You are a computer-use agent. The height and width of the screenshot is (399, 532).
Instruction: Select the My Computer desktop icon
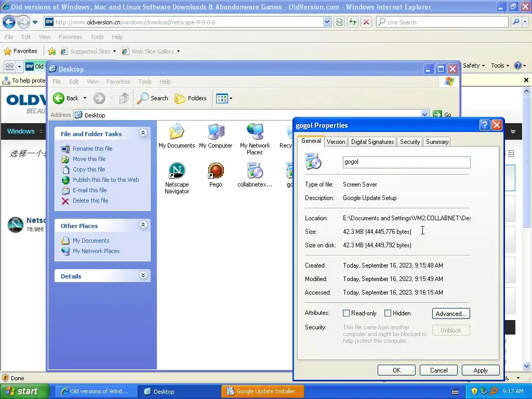click(x=216, y=136)
